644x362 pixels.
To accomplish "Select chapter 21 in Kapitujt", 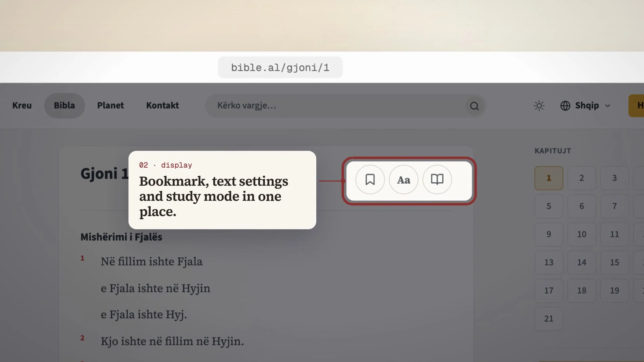I will [x=549, y=319].
